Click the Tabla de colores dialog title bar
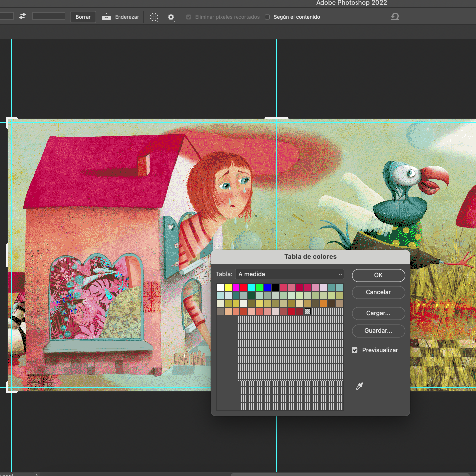Screen dimensions: 476x476 click(310, 257)
